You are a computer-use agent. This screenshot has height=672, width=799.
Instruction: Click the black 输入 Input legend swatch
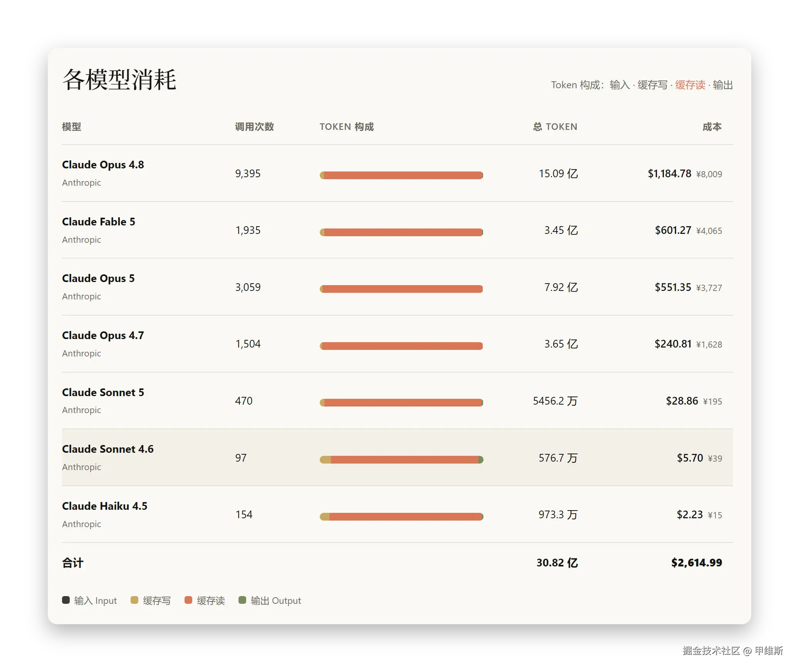[x=66, y=600]
